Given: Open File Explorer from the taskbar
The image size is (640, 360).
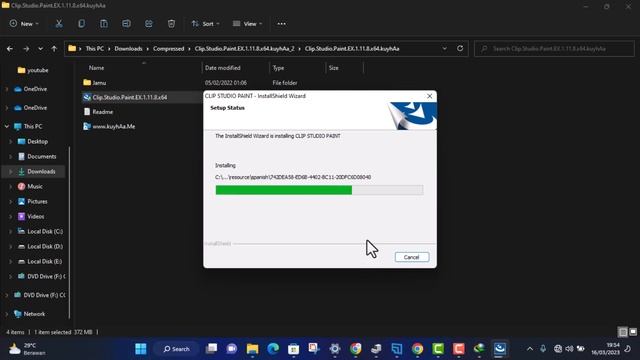Looking at the screenshot, I should tap(253, 349).
